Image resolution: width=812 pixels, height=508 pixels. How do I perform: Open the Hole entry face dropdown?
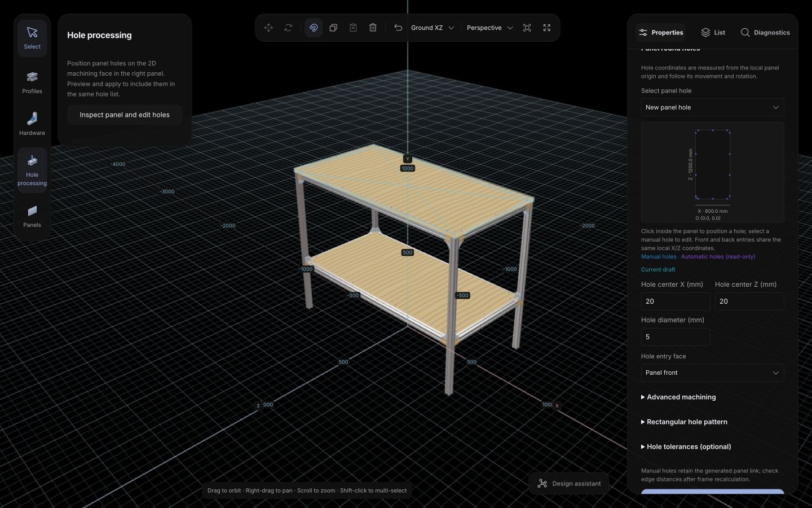point(712,373)
